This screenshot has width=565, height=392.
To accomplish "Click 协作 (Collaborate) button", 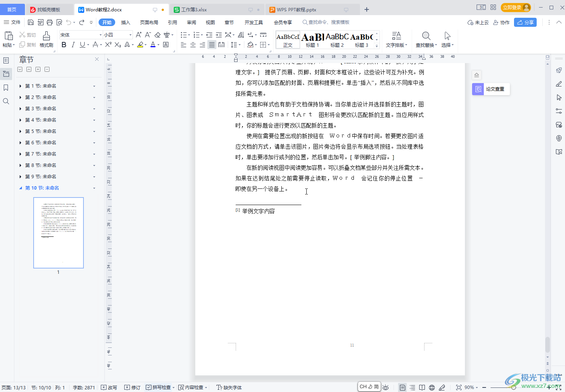I will point(502,22).
